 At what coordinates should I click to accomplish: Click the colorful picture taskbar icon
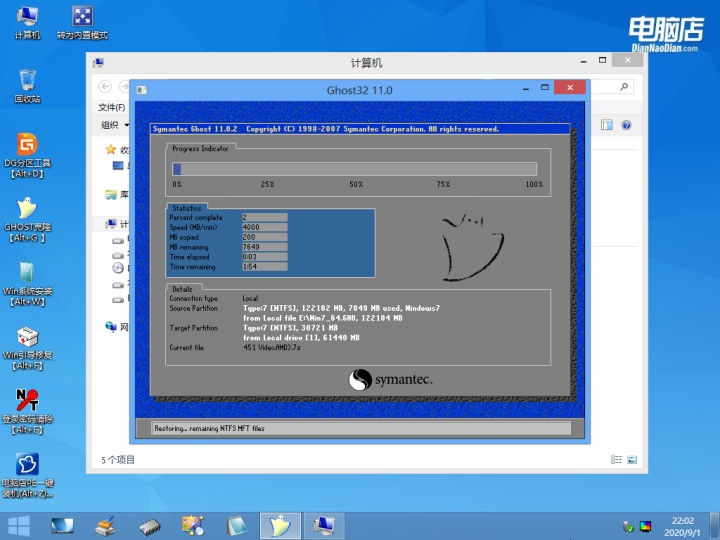pyautogui.click(x=192, y=526)
